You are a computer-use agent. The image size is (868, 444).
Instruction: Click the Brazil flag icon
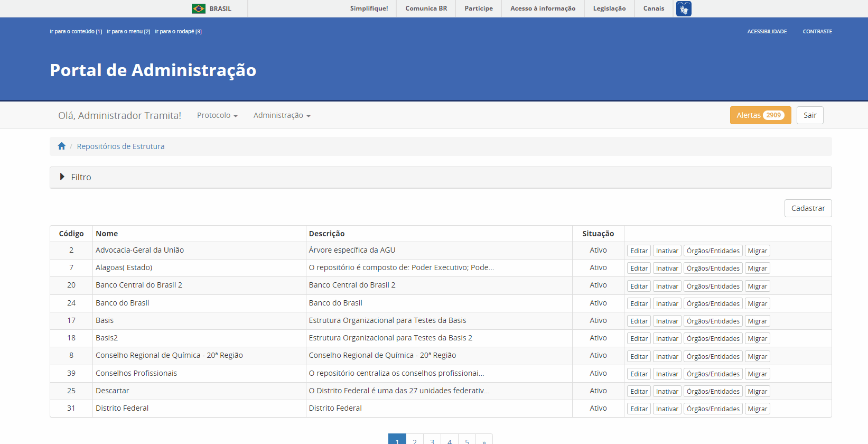pyautogui.click(x=199, y=8)
